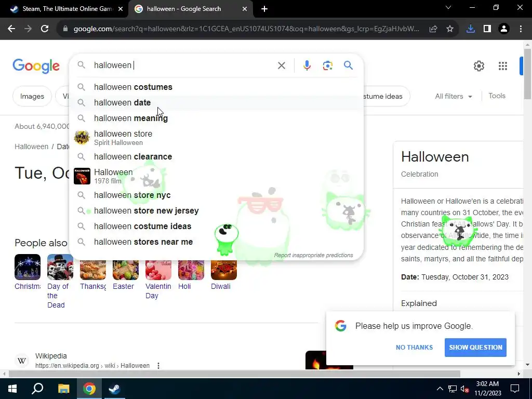Open the tab search chevron in title bar
Viewport: 532px width, 399px height.
(448, 7)
